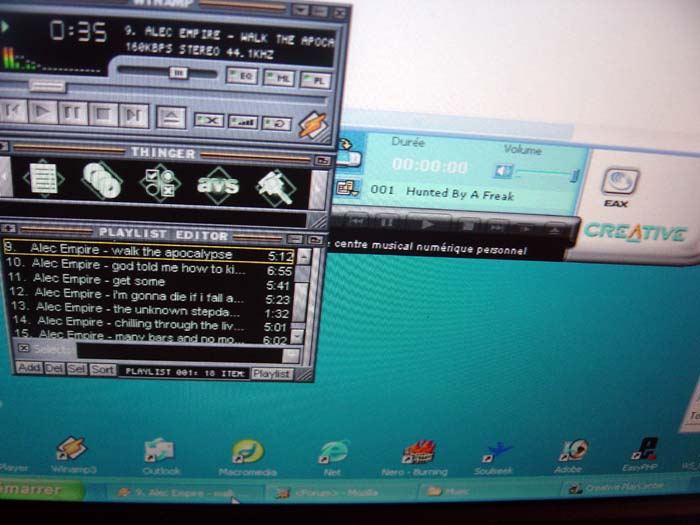Select track 14 chilling through the liv...
Viewport: 700px width, 525px height.
click(x=150, y=323)
